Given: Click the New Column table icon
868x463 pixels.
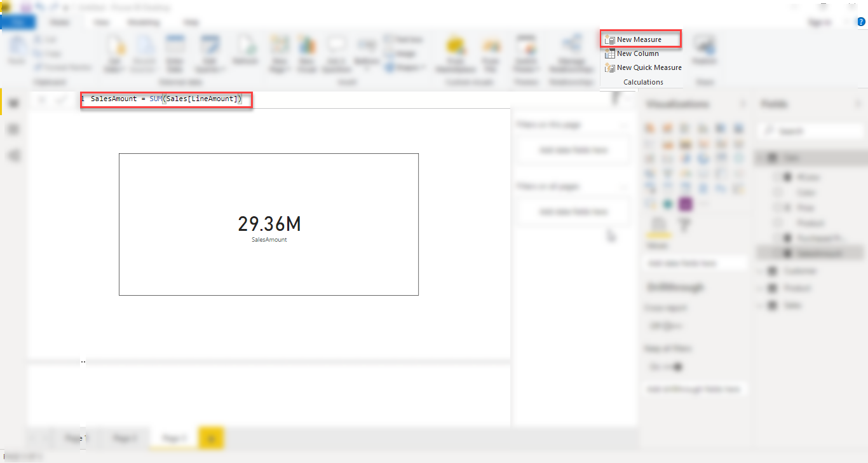Looking at the screenshot, I should 609,53.
